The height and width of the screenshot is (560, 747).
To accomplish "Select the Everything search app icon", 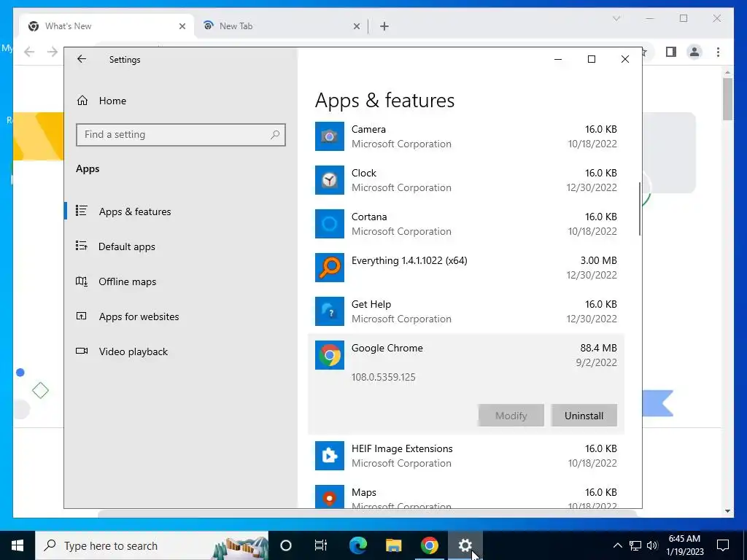I will [330, 268].
